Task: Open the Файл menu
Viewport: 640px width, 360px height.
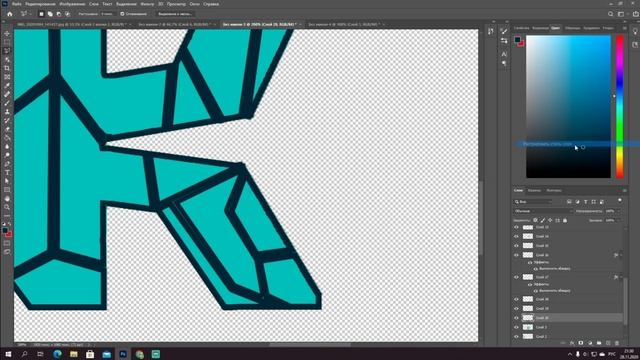Action: [x=17, y=4]
